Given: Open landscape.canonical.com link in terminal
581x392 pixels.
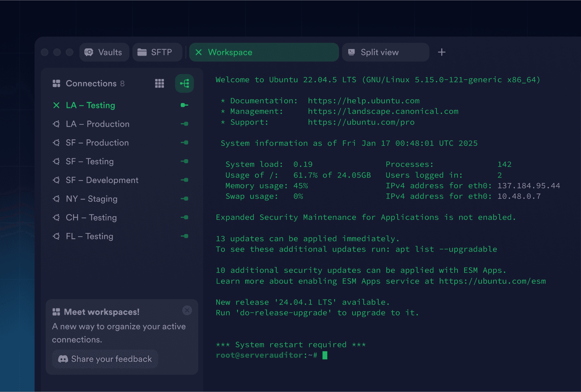Looking at the screenshot, I should [383, 112].
